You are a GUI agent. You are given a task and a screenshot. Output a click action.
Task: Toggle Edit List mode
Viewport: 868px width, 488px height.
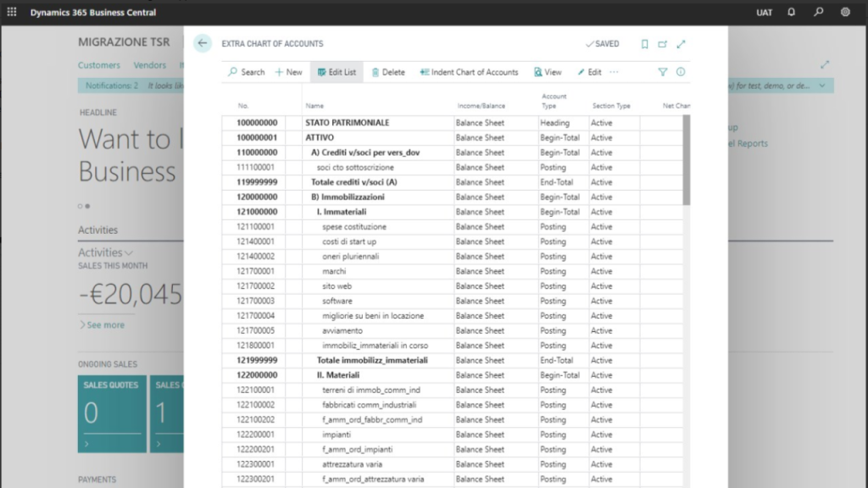point(337,72)
